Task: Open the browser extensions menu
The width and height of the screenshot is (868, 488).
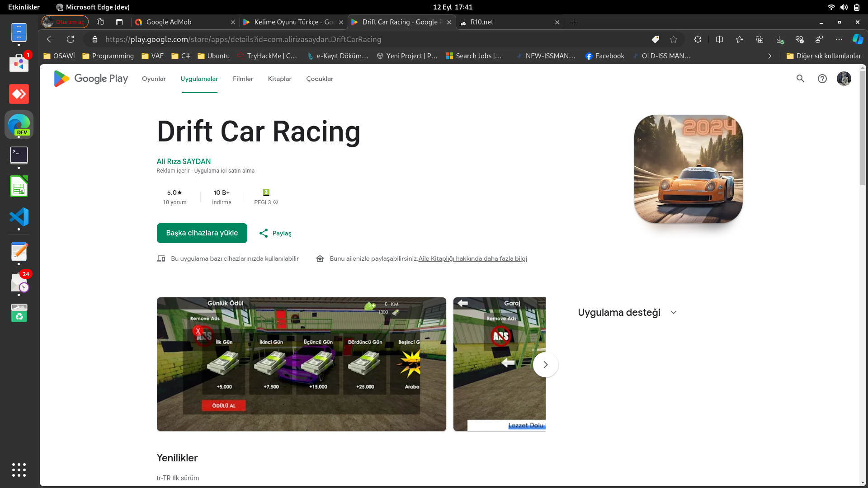Action: click(698, 39)
